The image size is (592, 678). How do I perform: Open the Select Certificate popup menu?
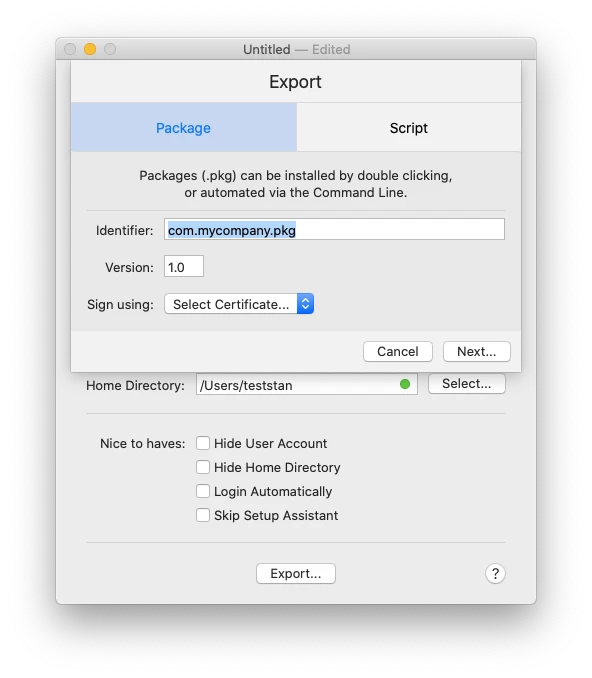tap(239, 304)
